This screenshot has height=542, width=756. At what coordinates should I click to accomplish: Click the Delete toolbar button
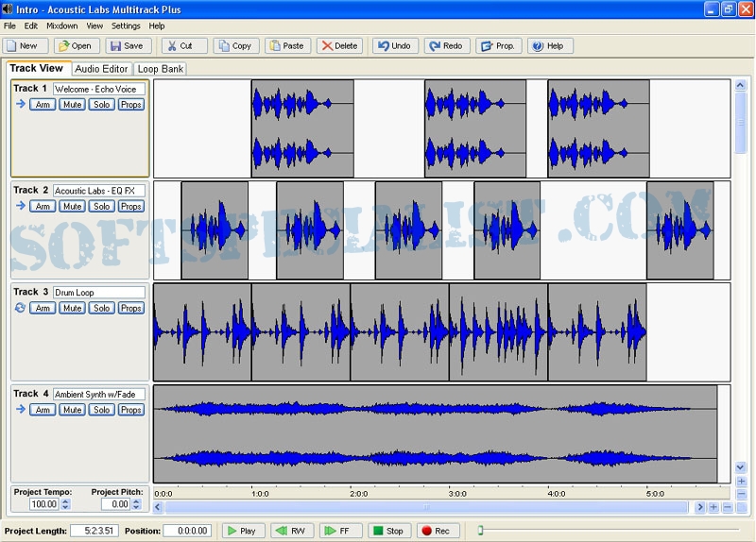[339, 45]
